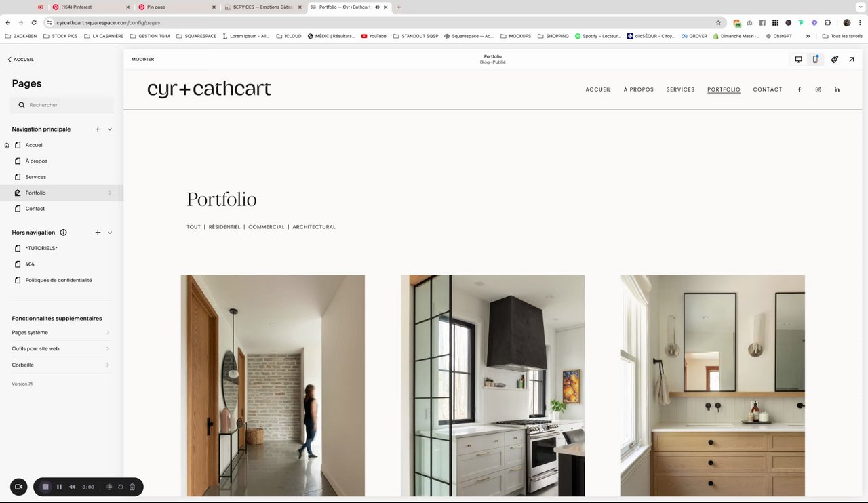Open the À PROPOS site menu item
This screenshot has width=868, height=503.
click(639, 89)
